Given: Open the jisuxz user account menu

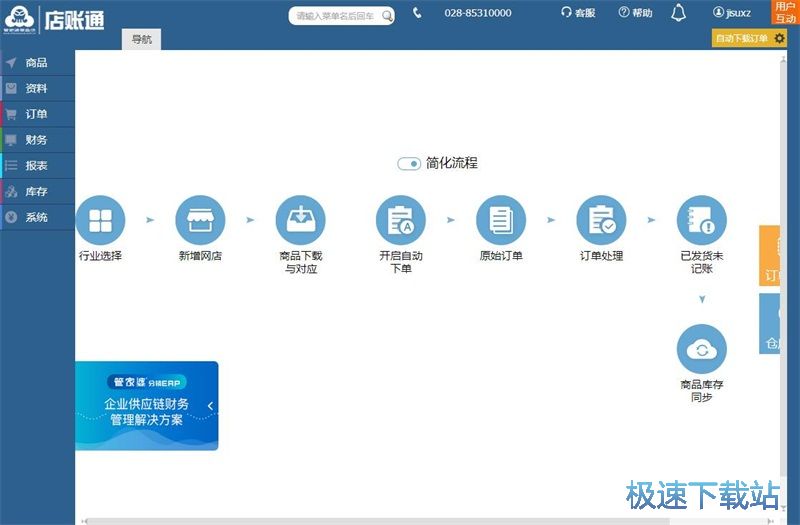Looking at the screenshot, I should coord(732,13).
